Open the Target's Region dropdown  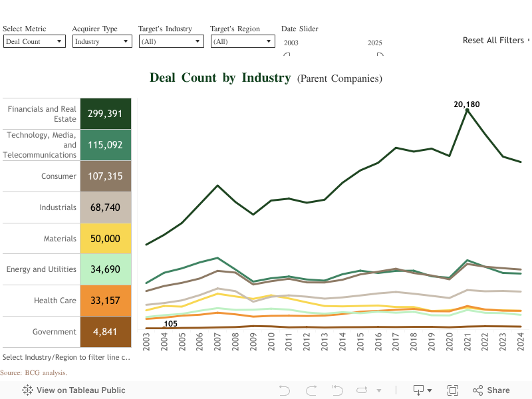click(241, 41)
